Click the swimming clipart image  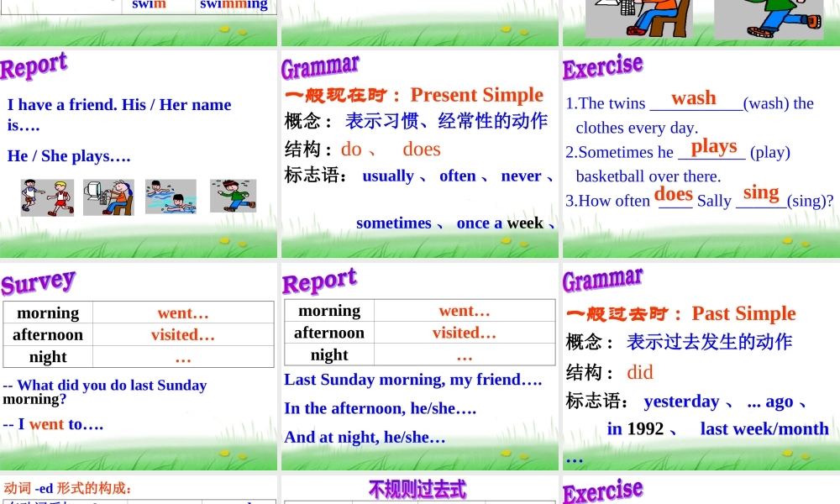click(171, 197)
